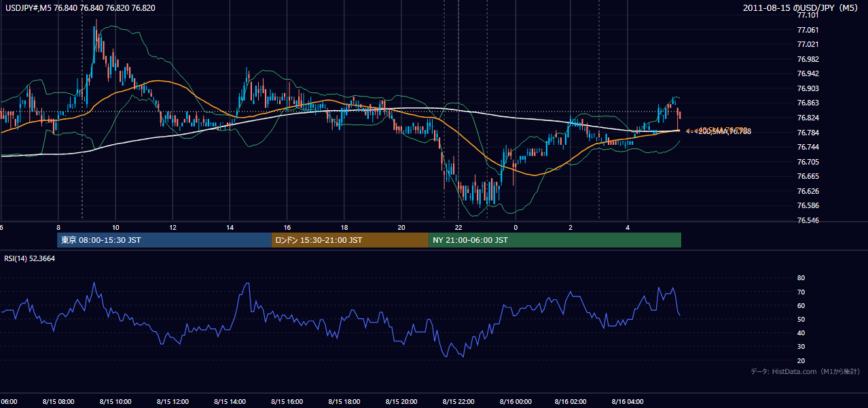The image size is (868, 408).
Task: Click the RSI scale label 50
Action: [801, 319]
